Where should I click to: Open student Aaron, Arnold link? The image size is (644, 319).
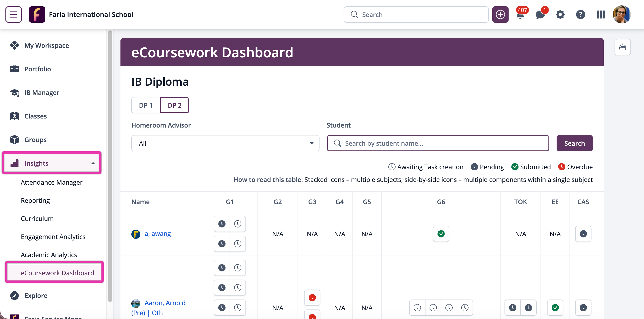point(165,303)
